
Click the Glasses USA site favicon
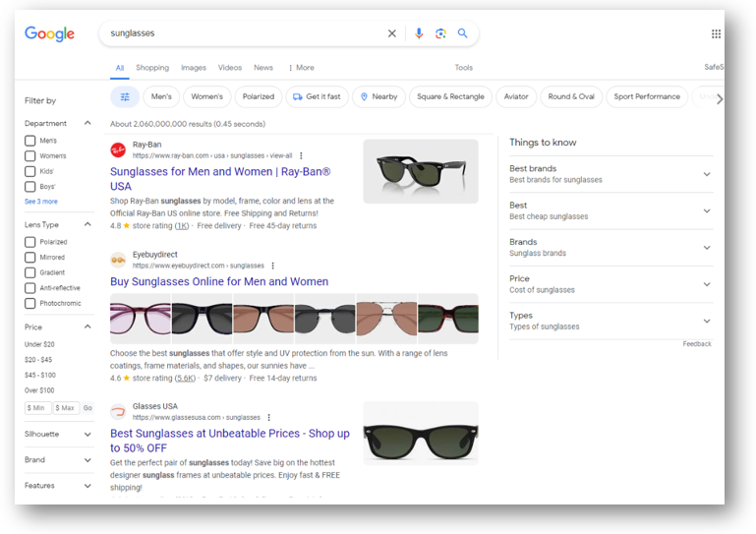click(x=118, y=411)
